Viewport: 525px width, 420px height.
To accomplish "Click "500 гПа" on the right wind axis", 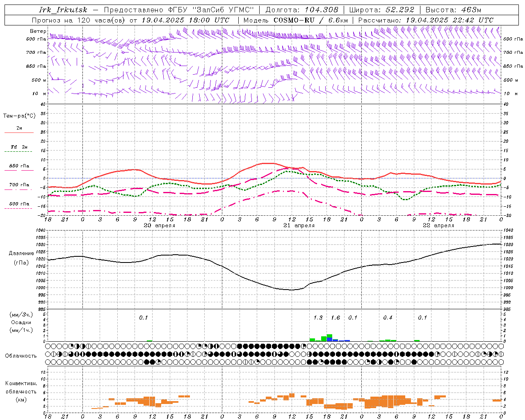I will click(x=513, y=39).
